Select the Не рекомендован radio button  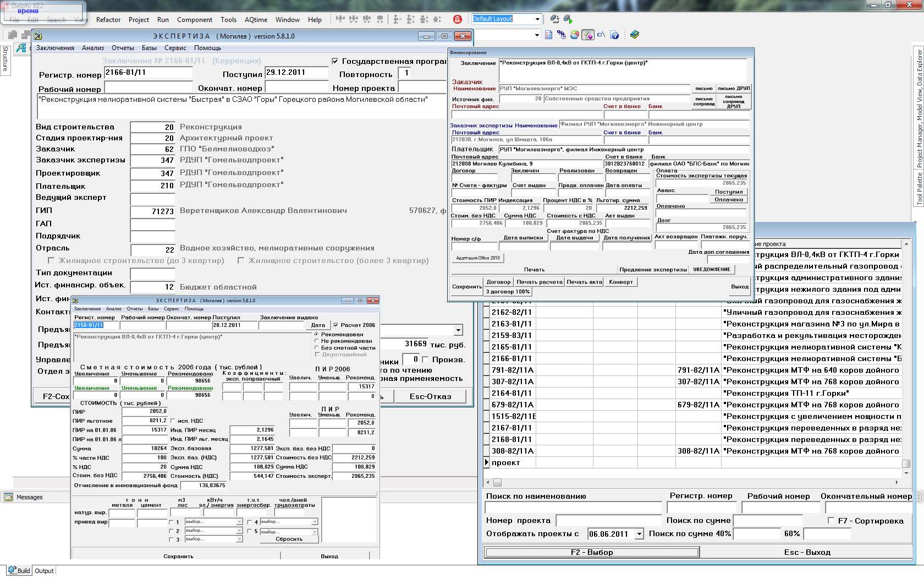[317, 341]
